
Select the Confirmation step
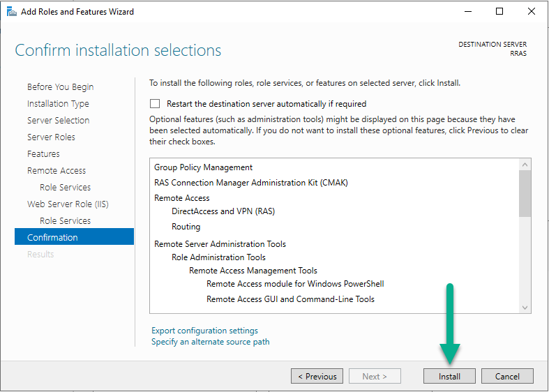(x=74, y=236)
